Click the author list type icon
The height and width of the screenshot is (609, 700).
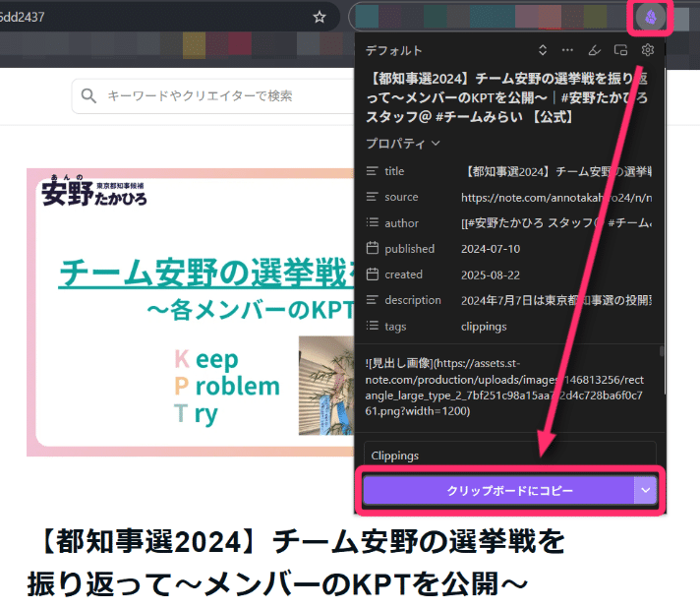click(373, 222)
